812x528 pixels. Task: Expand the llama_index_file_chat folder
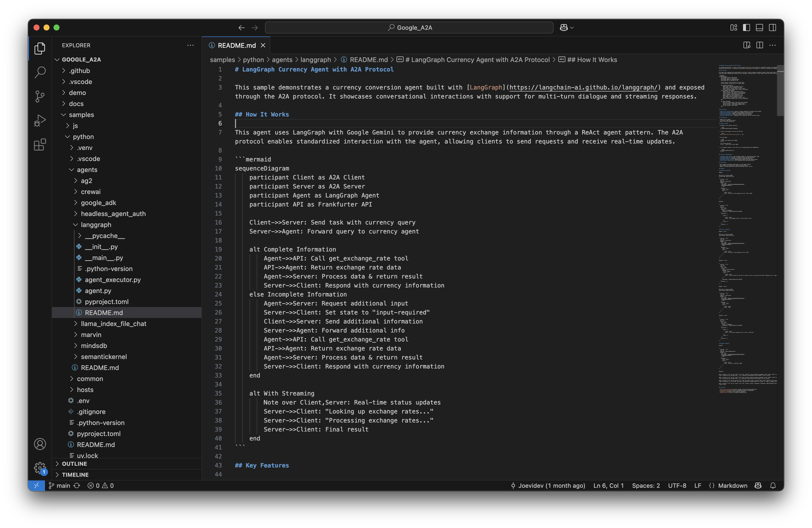pyautogui.click(x=113, y=324)
